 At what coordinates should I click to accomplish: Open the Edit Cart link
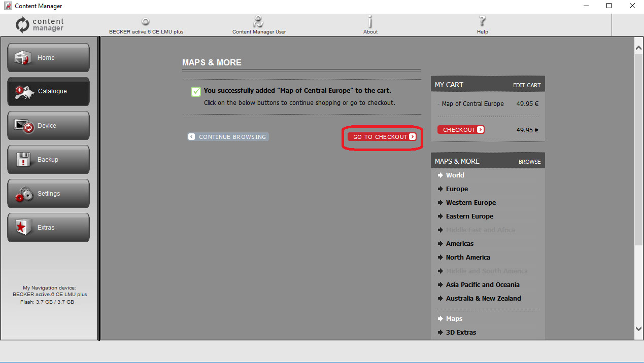coord(526,85)
